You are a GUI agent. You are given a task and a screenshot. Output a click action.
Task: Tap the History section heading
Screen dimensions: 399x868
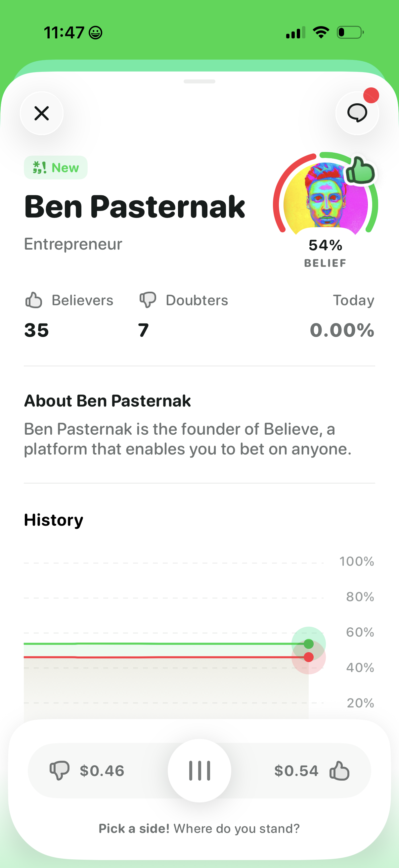(x=54, y=520)
